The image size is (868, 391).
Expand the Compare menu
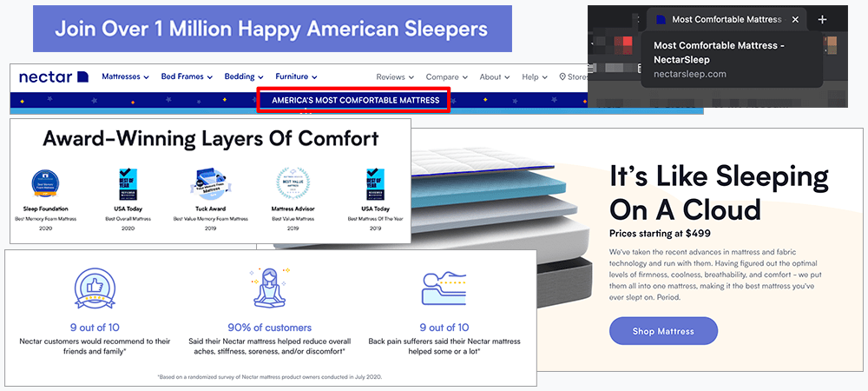click(x=447, y=77)
